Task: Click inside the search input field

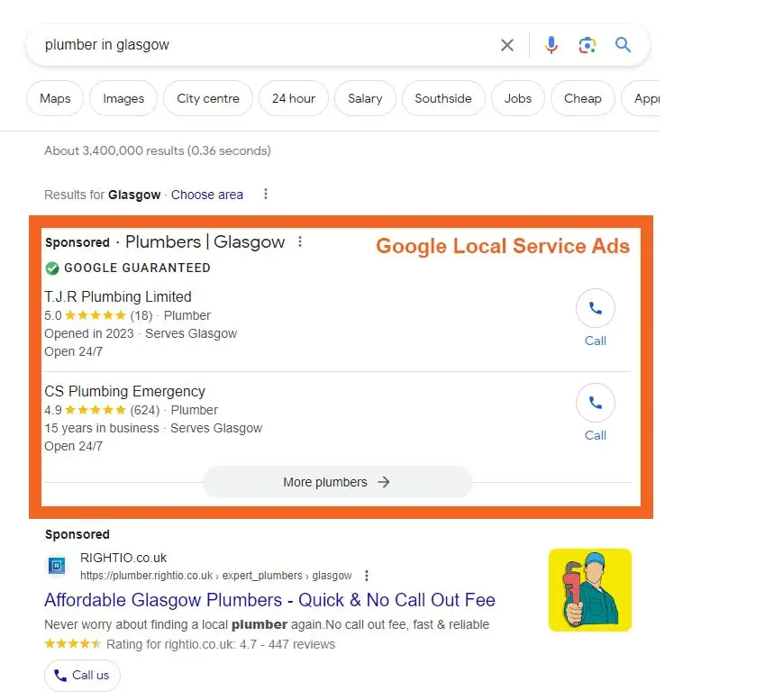Action: [x=225, y=45]
